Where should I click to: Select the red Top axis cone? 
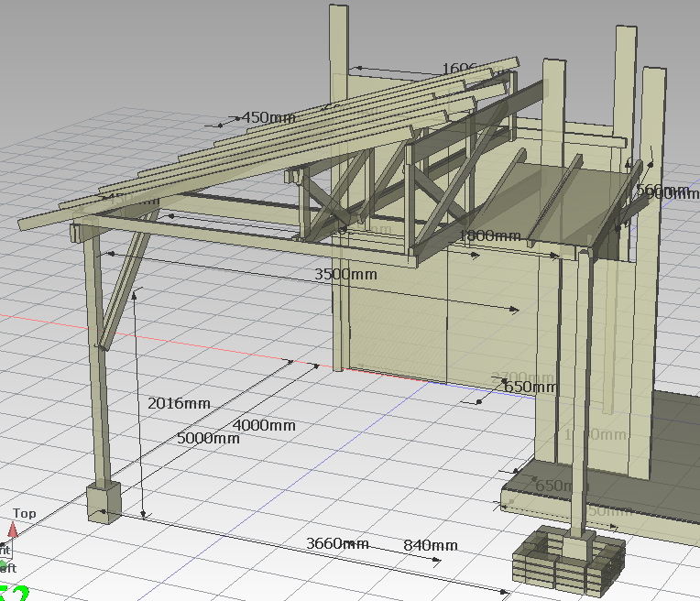(x=13, y=530)
